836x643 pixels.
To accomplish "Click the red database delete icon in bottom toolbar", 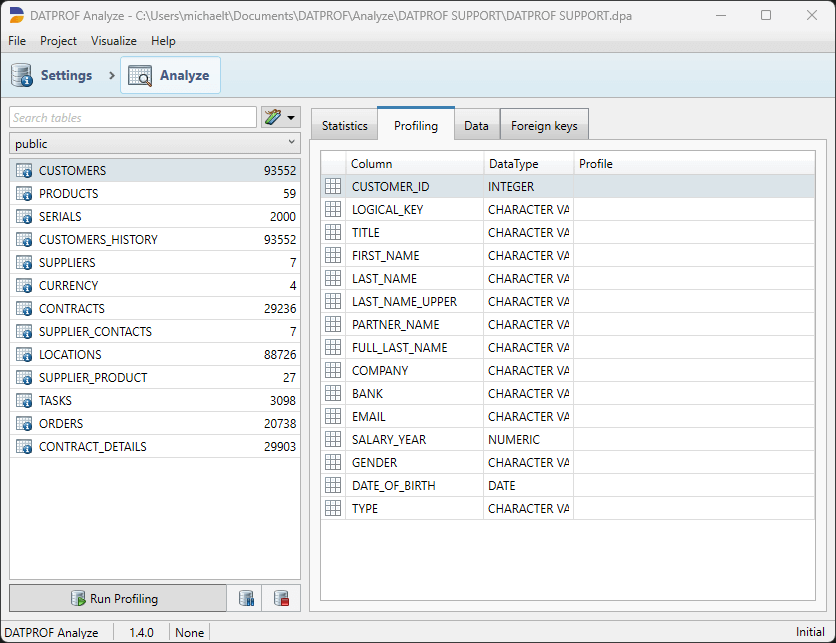I will click(x=283, y=597).
